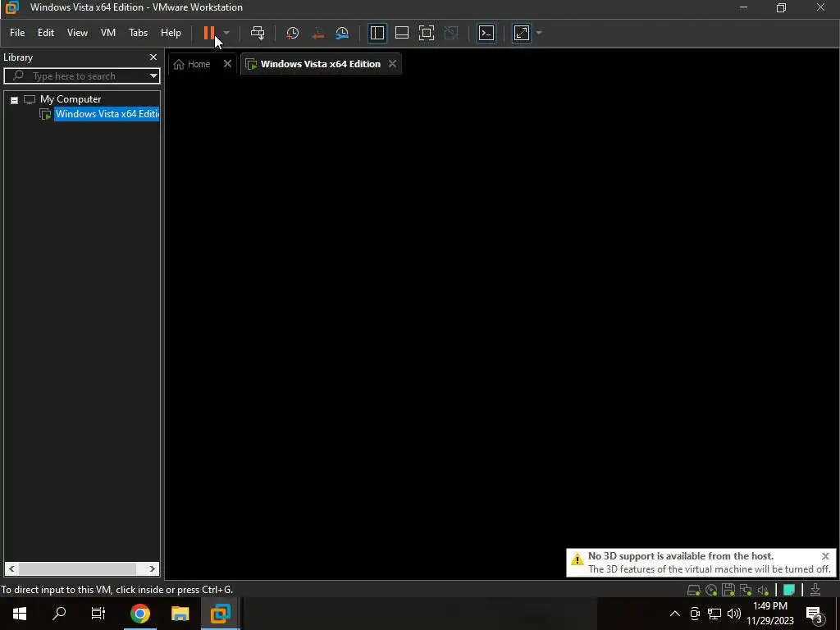Open the library search dropdown arrow
This screenshot has height=630, width=840.
pyautogui.click(x=153, y=76)
